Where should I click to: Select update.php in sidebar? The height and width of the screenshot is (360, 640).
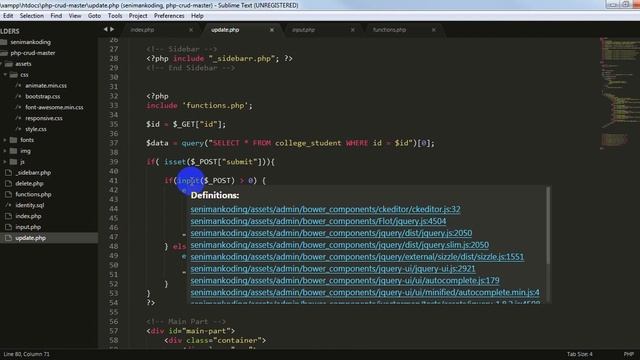(31, 238)
